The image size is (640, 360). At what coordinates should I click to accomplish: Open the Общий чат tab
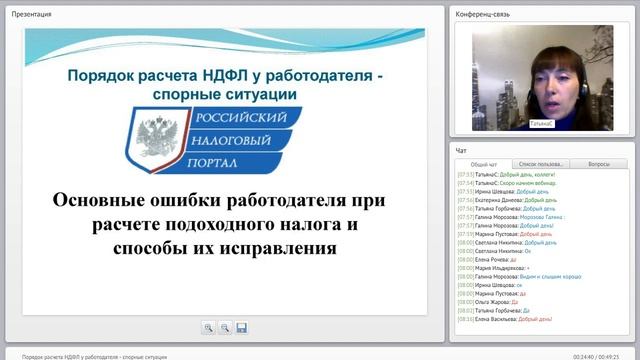[x=484, y=164]
